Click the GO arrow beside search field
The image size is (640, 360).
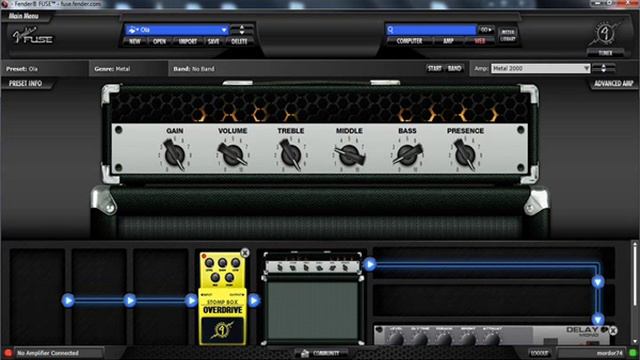[486, 30]
